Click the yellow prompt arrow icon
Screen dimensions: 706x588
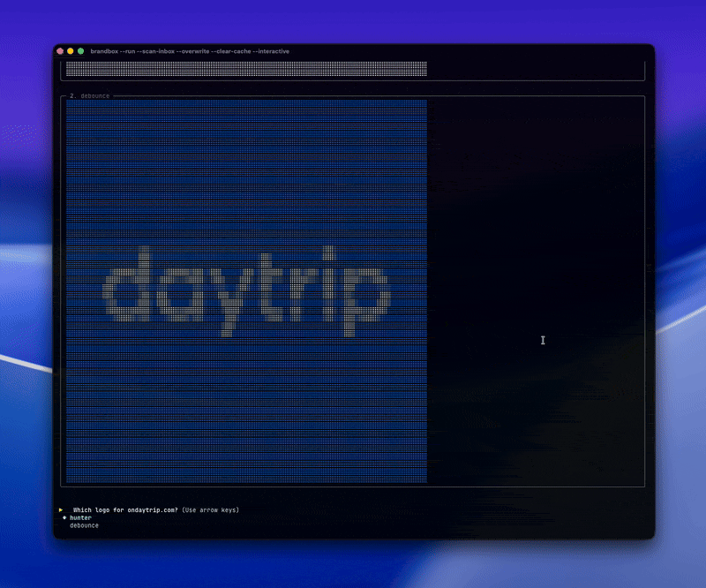pyautogui.click(x=61, y=510)
